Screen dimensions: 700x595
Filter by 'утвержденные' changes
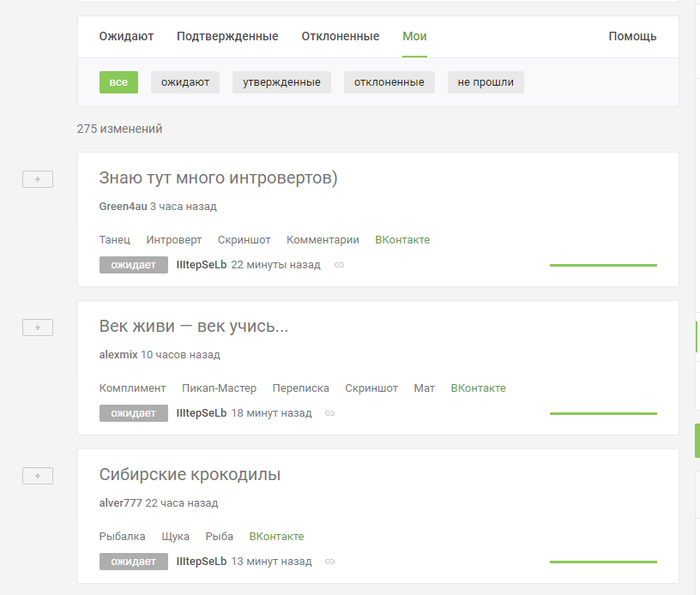click(280, 82)
